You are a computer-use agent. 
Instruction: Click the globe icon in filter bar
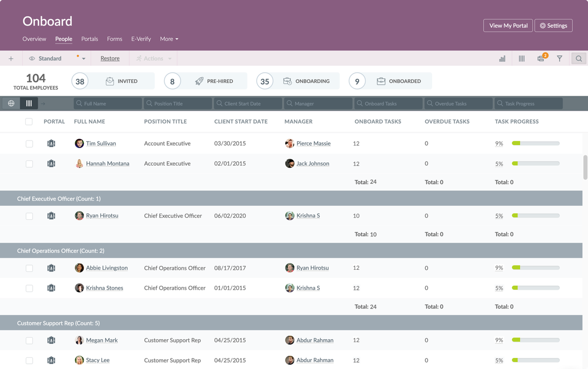click(11, 103)
